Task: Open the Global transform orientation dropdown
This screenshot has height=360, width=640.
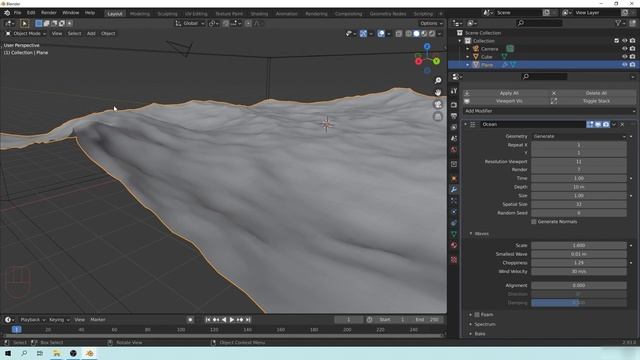Action: tap(190, 23)
